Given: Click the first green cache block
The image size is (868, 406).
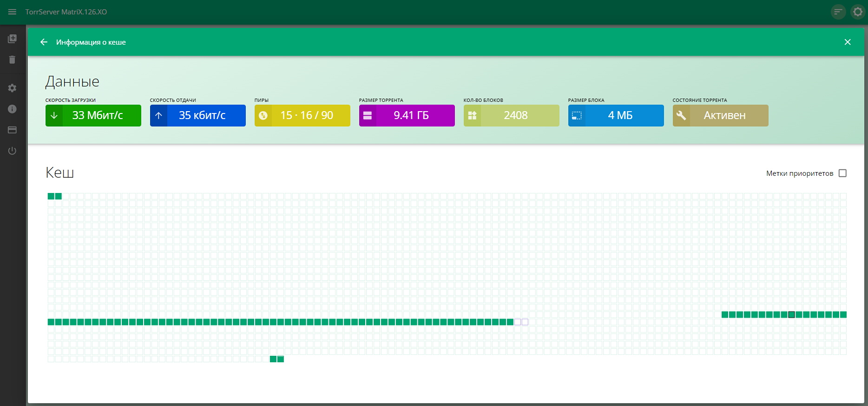Looking at the screenshot, I should [x=51, y=196].
